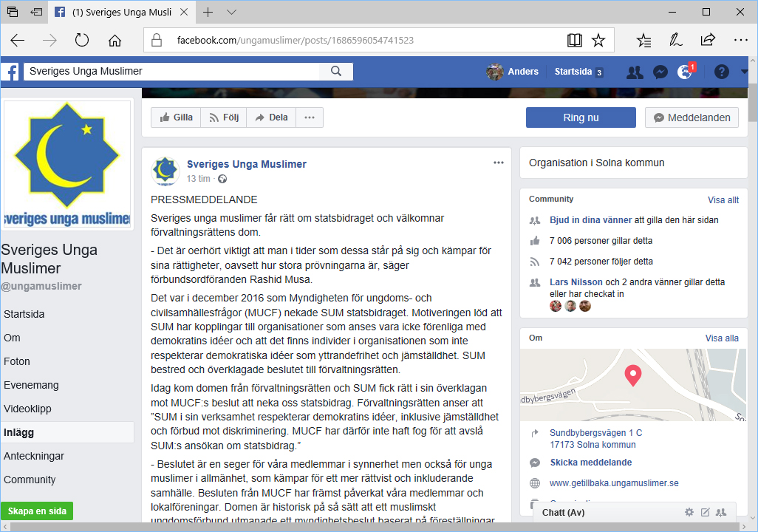Viewport: 758px width, 532px height.
Task: Show tab previews chevron
Action: [231, 12]
